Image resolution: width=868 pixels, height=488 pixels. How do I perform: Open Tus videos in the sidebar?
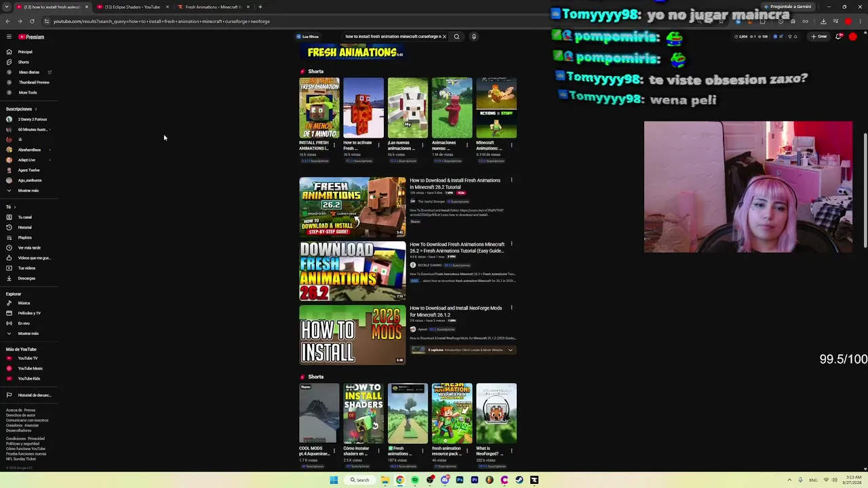[x=26, y=268]
